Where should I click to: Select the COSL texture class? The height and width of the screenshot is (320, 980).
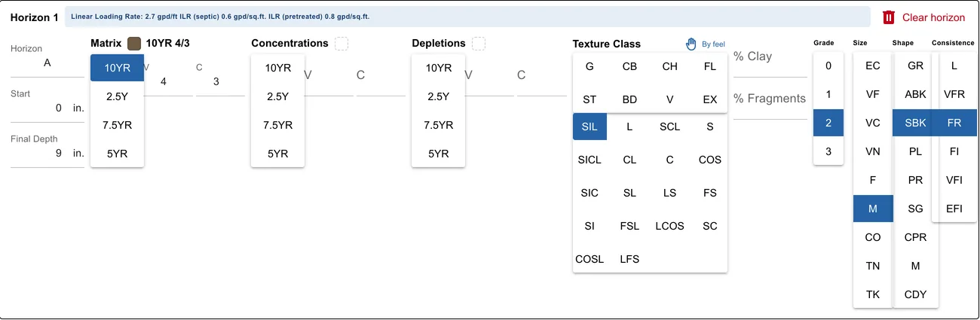pos(590,259)
